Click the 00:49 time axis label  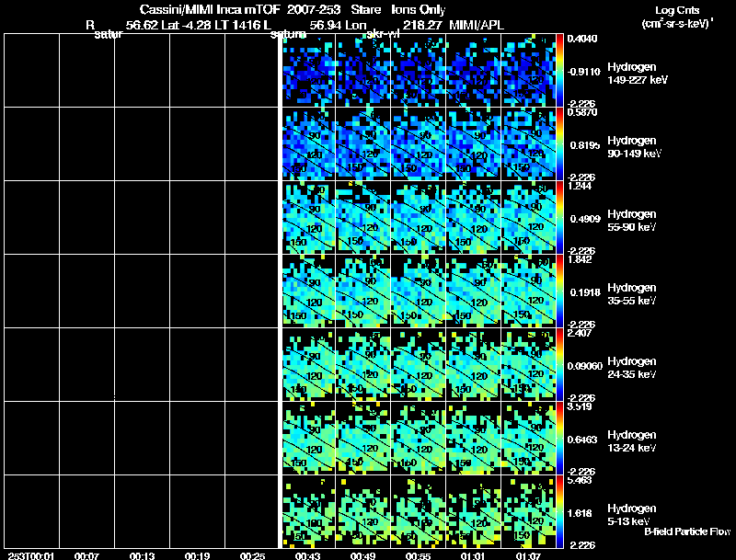[362, 555]
